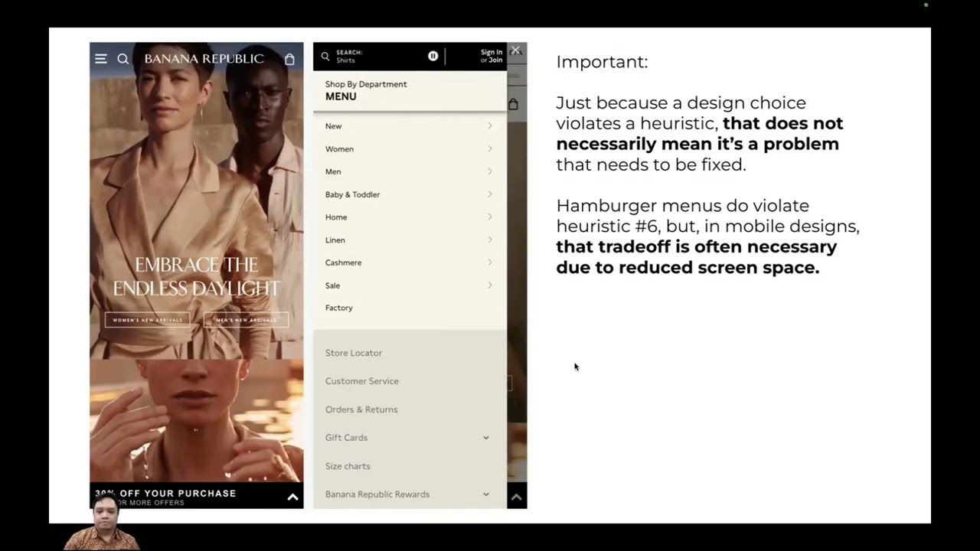The image size is (980, 551).
Task: Go to Customer Service
Action: pyautogui.click(x=362, y=381)
